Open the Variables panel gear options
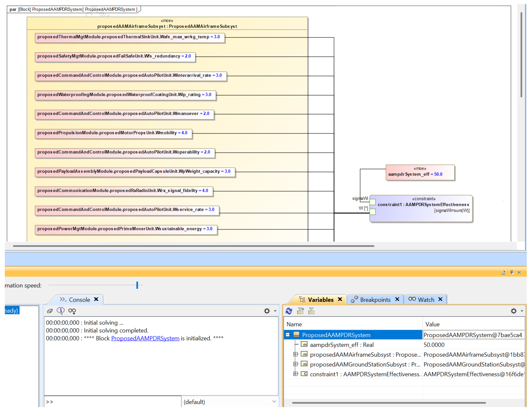Screen dimensions: 532x413 tap(514, 311)
